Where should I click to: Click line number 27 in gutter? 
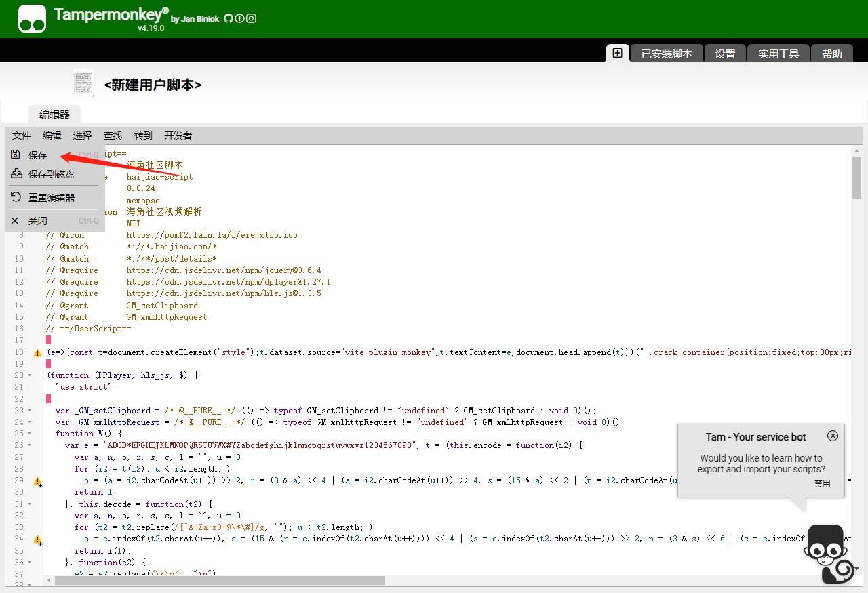point(19,457)
